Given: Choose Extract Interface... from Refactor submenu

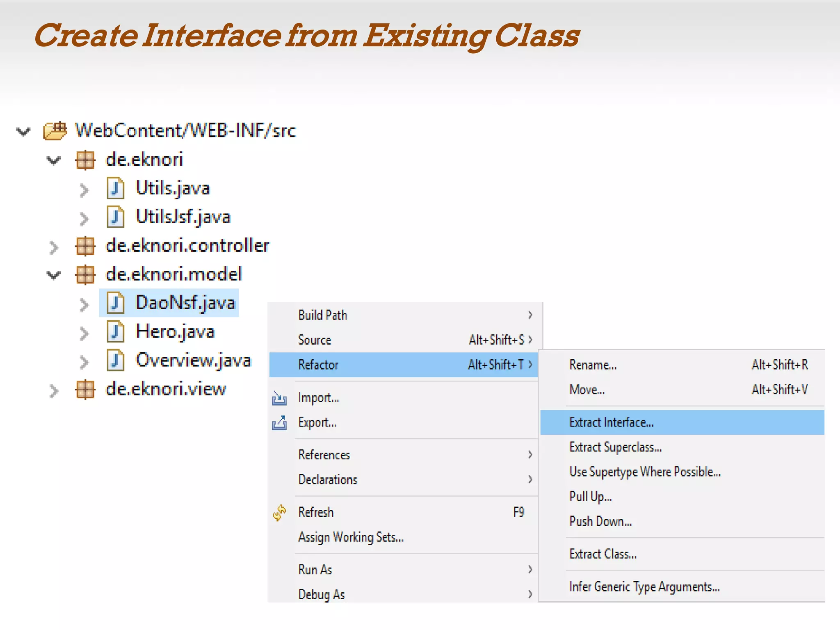Looking at the screenshot, I should click(x=611, y=422).
